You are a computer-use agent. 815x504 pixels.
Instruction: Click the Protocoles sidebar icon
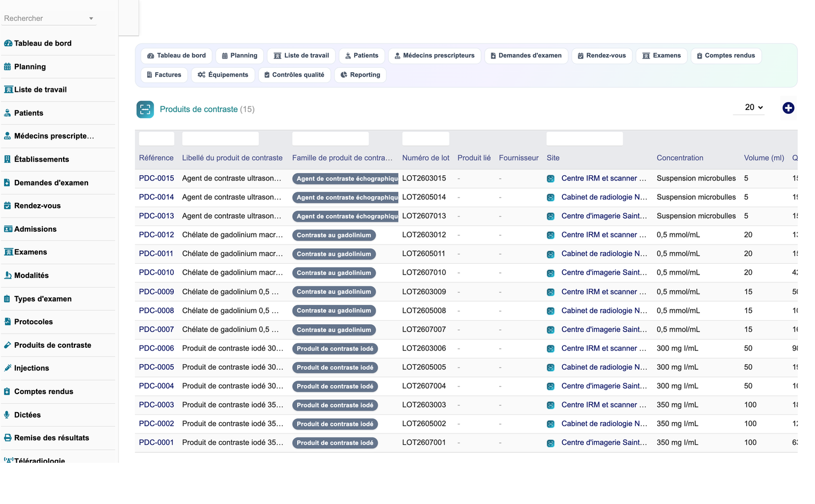point(7,322)
